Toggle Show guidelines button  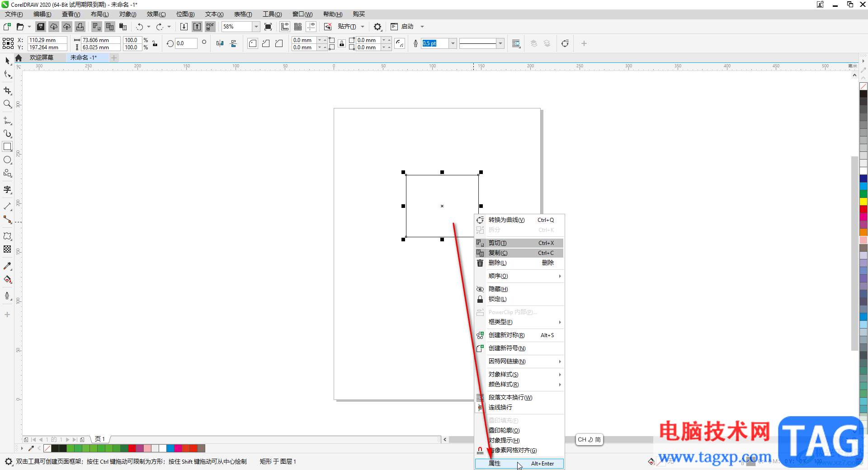tap(311, 27)
